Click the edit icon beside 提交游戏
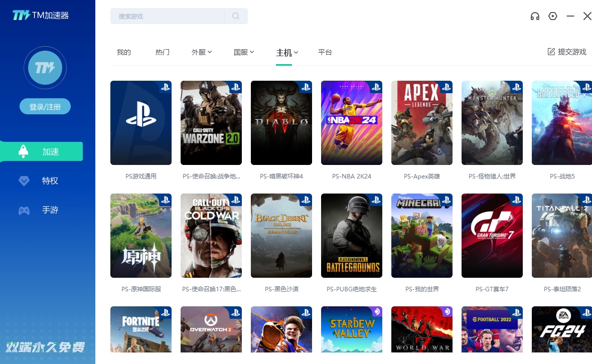Viewport: 592px width, 364px height. 551,52
